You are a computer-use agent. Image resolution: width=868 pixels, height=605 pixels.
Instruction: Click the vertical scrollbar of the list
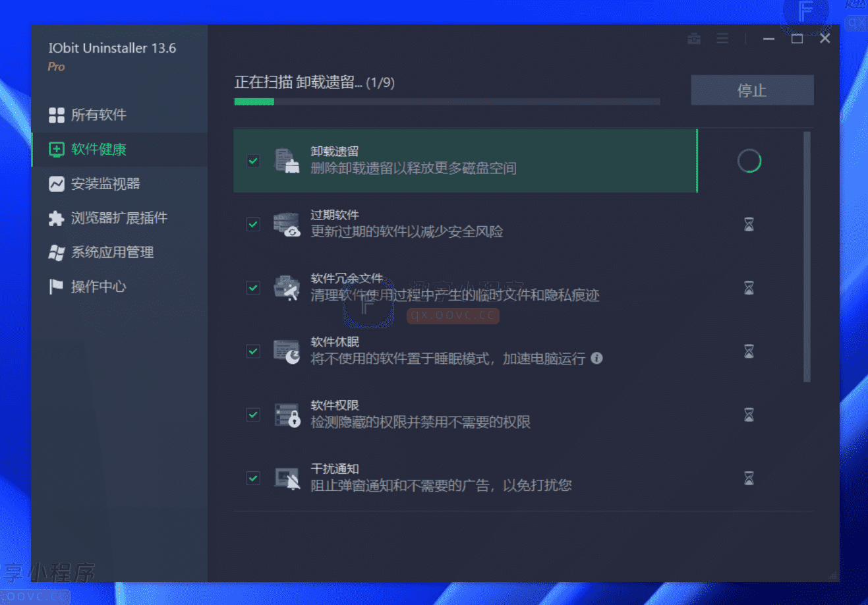pos(807,257)
